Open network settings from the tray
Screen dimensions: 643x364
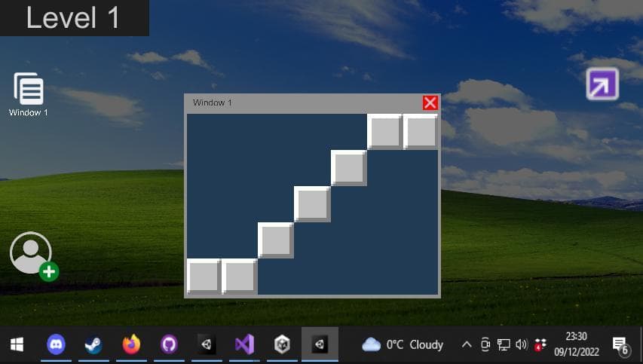504,344
